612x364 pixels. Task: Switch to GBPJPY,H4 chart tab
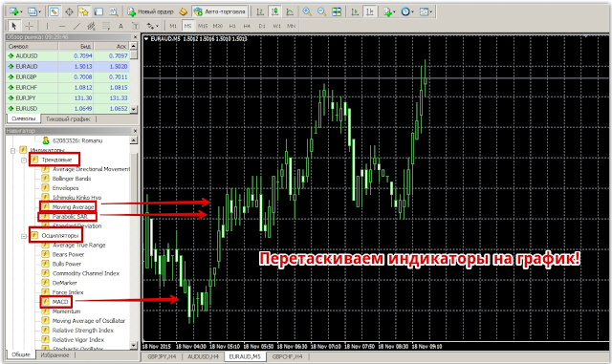point(162,356)
